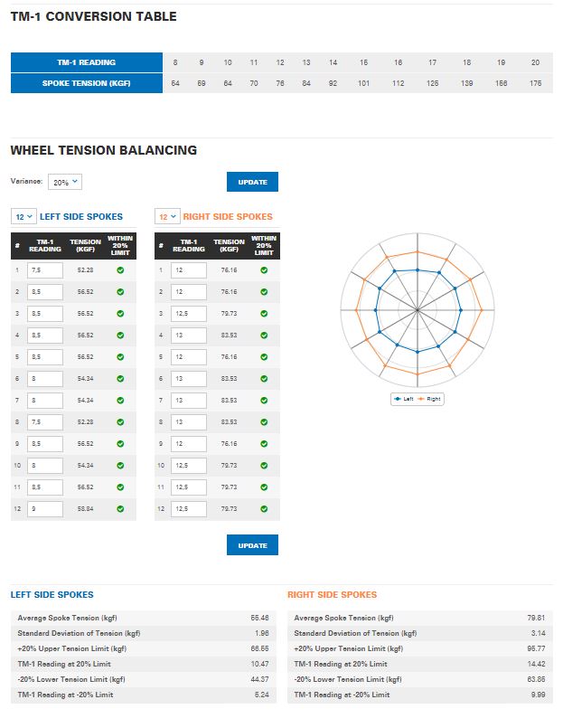Click green check icon for left spoke 12

click(118, 508)
